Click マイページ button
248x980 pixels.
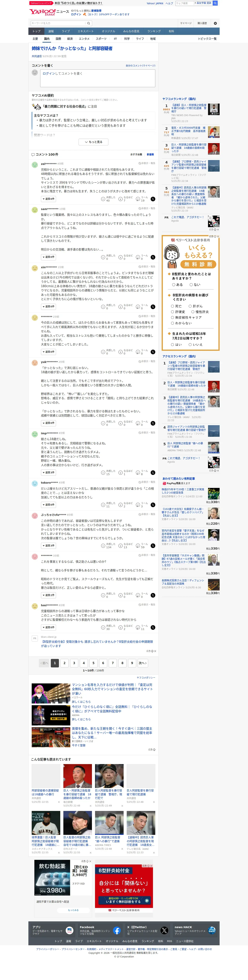tap(186, 23)
